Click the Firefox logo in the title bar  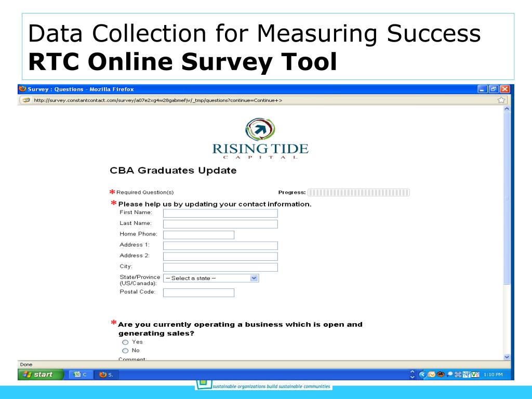22,89
